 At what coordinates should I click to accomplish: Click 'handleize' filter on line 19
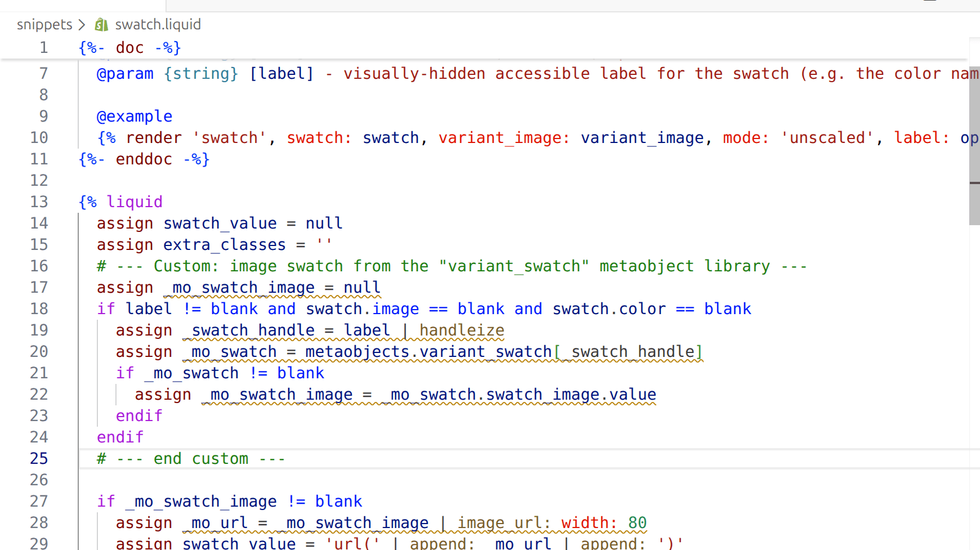[x=462, y=330]
